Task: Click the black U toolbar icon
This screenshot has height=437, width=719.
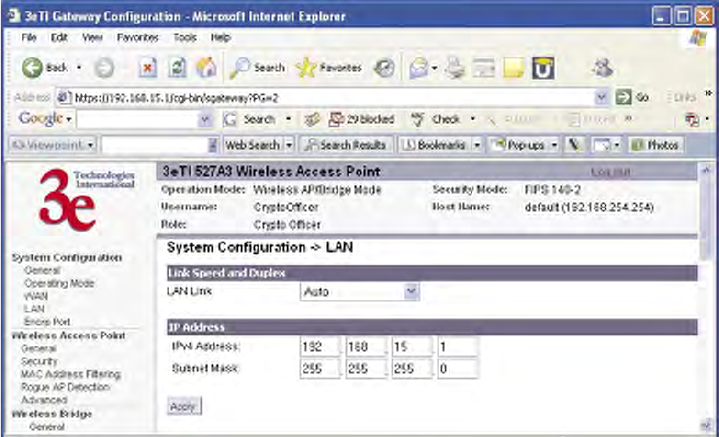Action: (x=543, y=68)
